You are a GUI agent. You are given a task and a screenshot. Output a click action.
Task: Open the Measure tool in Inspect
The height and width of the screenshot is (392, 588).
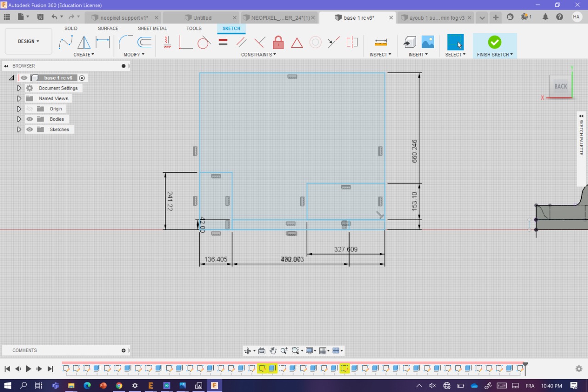pos(381,42)
